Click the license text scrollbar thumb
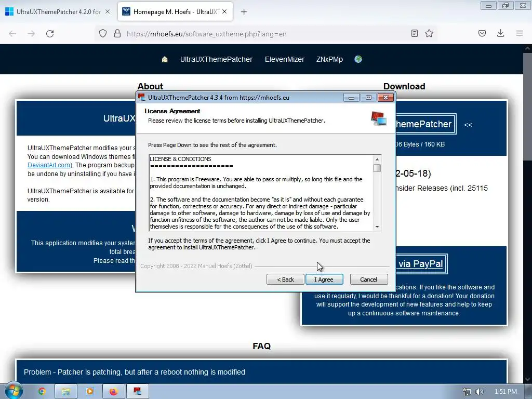Viewport: 532px width, 399px height. pyautogui.click(x=377, y=168)
